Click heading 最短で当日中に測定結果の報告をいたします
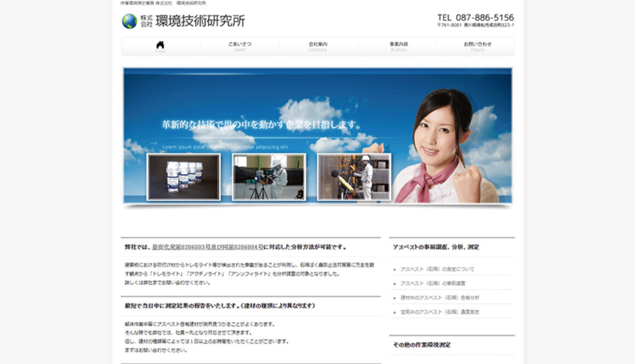The height and width of the screenshot is (364, 635). tap(220, 305)
